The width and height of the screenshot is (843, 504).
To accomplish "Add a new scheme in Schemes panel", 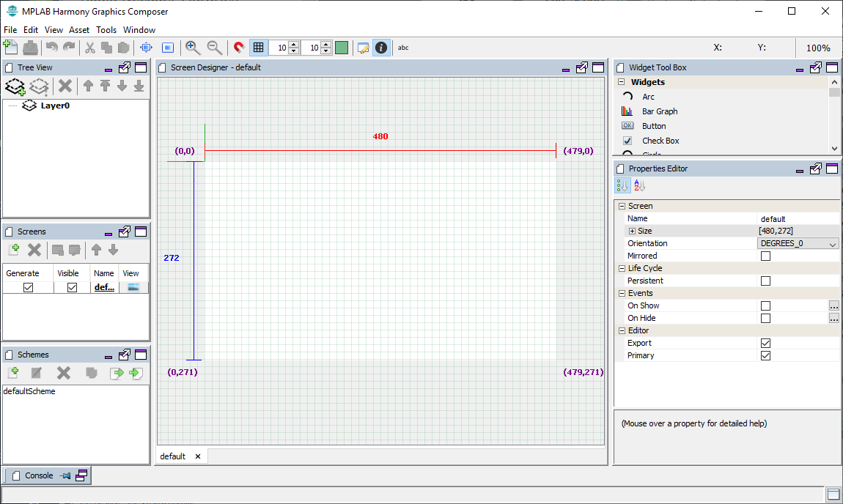I will [13, 373].
